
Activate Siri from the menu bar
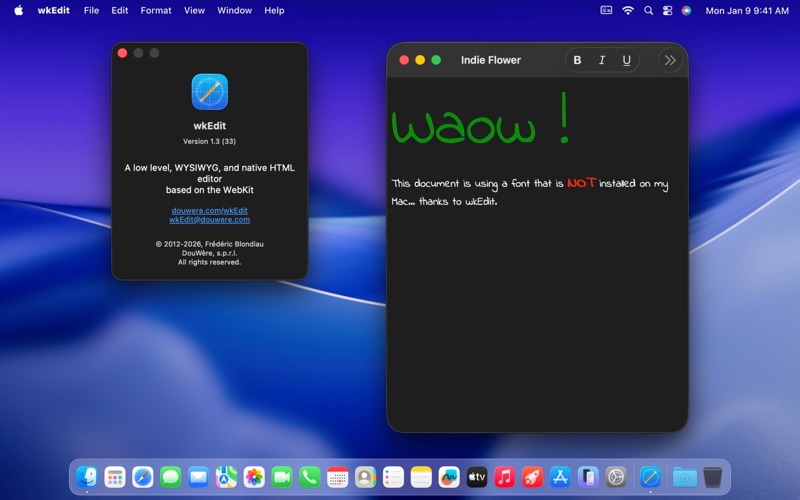coord(686,10)
